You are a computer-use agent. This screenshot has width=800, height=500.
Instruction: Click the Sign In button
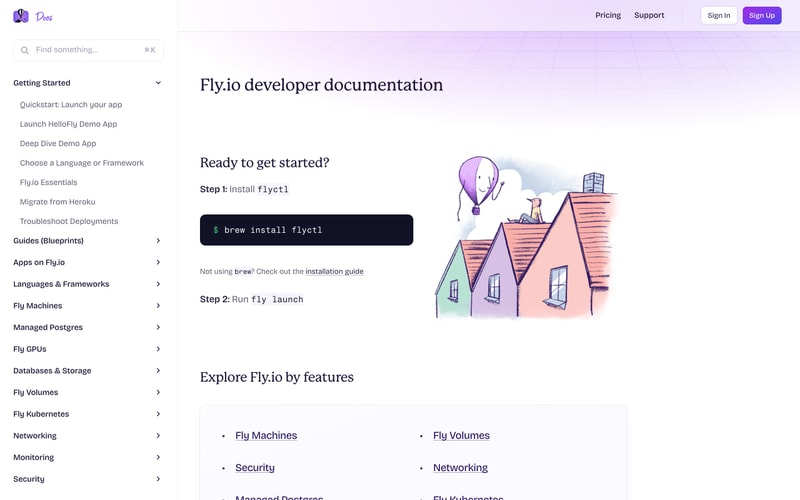719,15
